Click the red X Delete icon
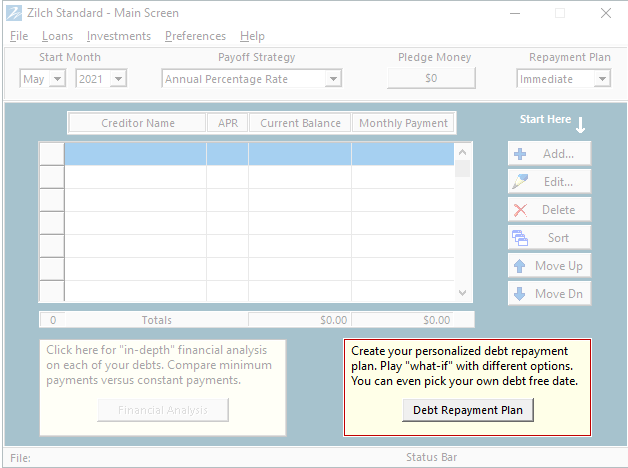Viewport: 628px width, 468px height. [x=520, y=210]
